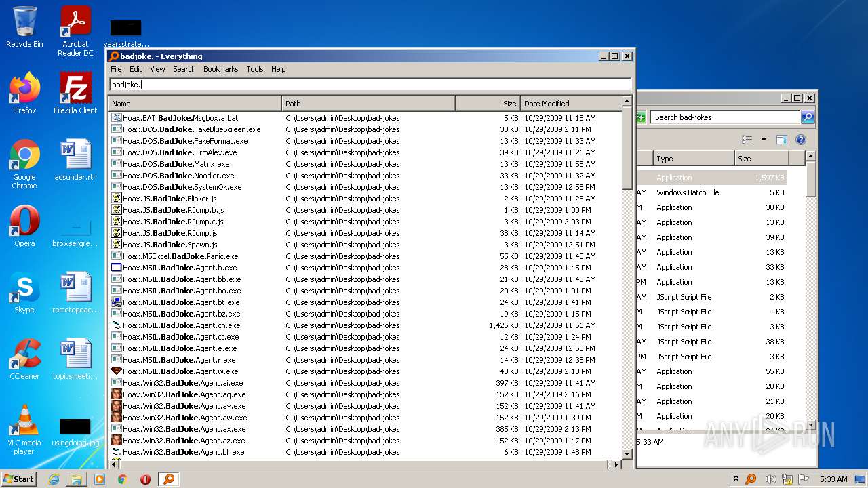The width and height of the screenshot is (868, 488).
Task: Select Hoax.JS.BadJoke.Spawn.js row
Action: pyautogui.click(x=365, y=245)
